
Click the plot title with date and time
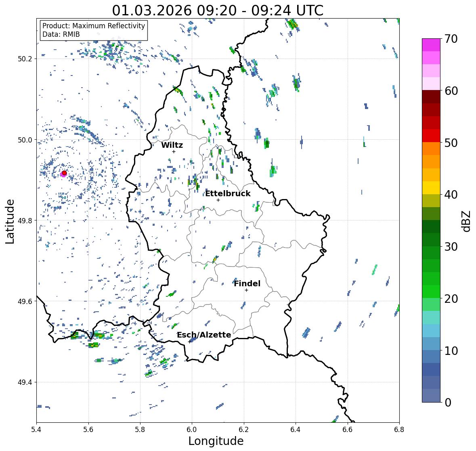coord(218,10)
